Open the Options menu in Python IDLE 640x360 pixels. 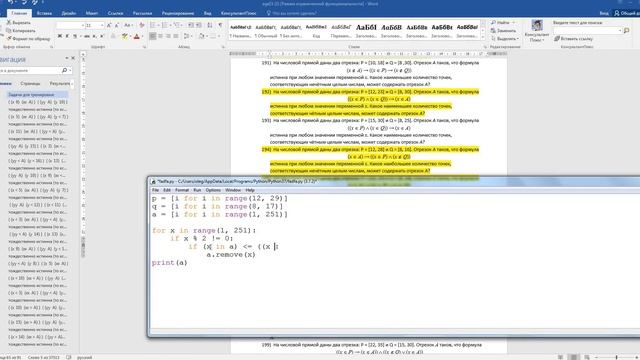[213, 190]
